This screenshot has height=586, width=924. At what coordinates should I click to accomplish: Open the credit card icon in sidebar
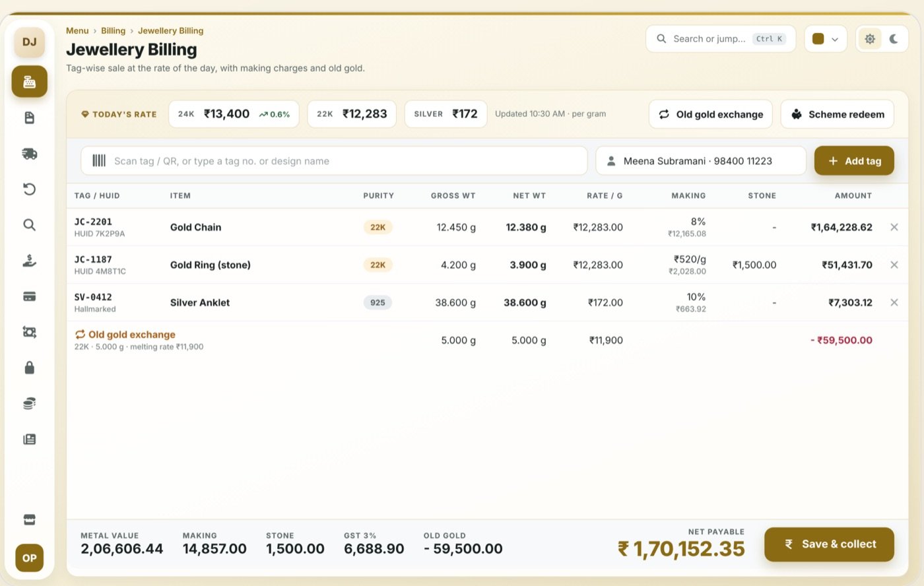pyautogui.click(x=29, y=296)
